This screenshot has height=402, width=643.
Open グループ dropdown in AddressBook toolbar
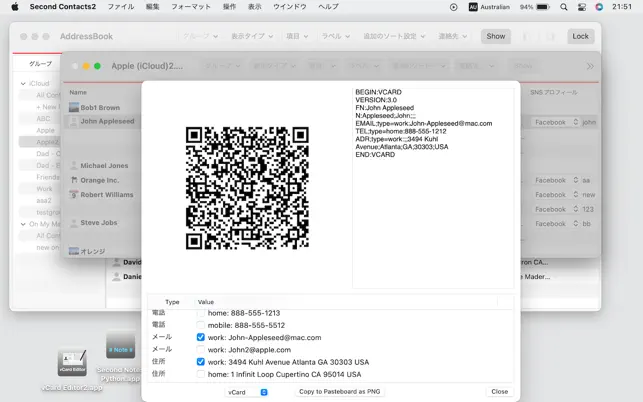[x=201, y=36]
